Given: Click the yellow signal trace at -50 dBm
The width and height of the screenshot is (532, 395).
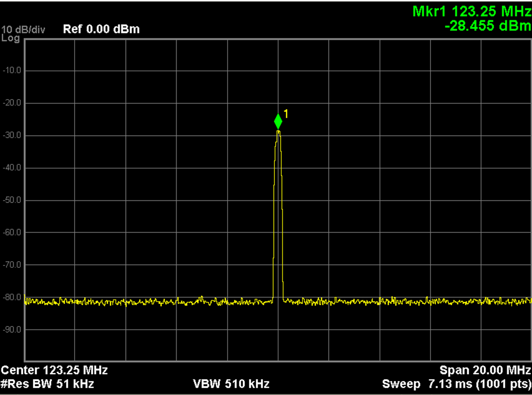Looking at the screenshot, I should pos(274,200).
